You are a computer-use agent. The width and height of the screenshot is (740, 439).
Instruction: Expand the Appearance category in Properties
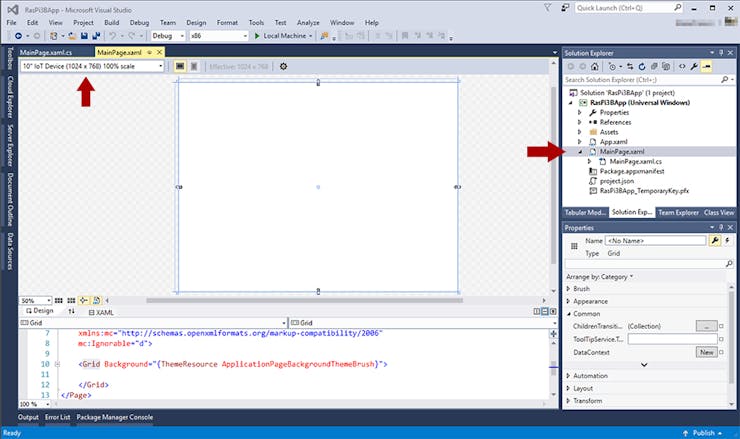point(568,301)
